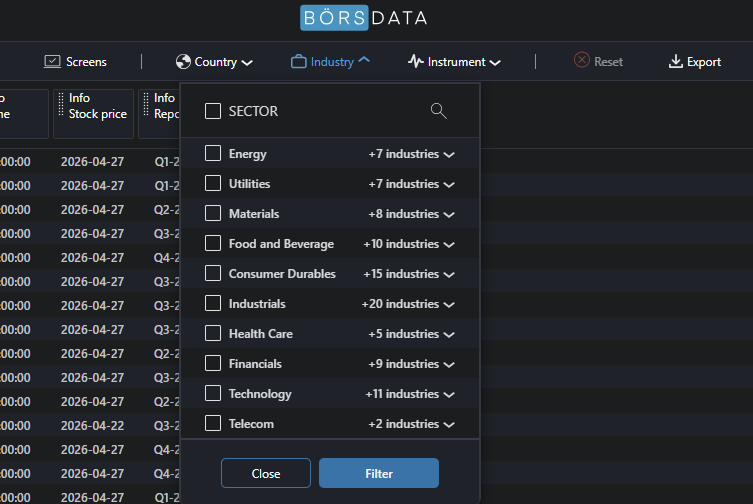Click the Export label
753x504 pixels.
704,61
